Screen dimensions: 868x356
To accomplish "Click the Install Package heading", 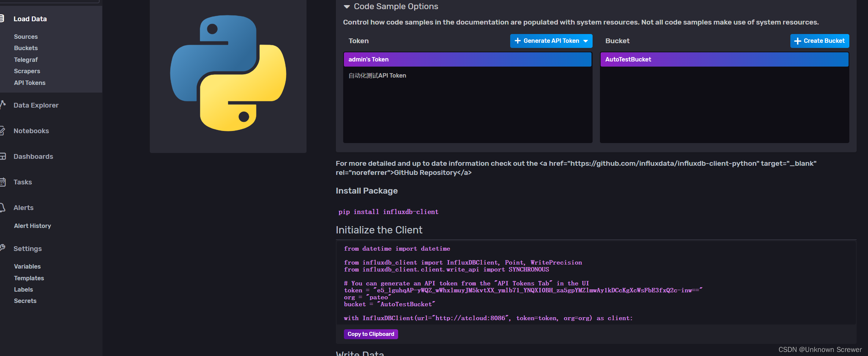I will tap(367, 191).
